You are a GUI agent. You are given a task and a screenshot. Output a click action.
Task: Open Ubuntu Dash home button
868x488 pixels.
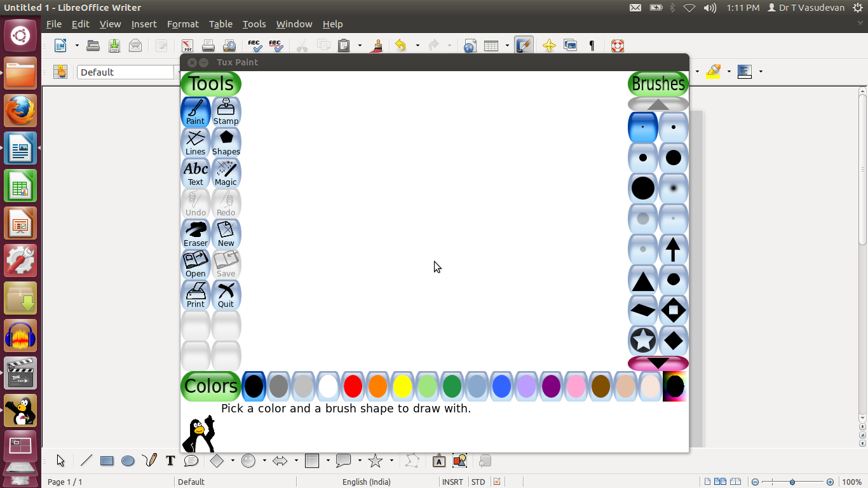pyautogui.click(x=20, y=36)
